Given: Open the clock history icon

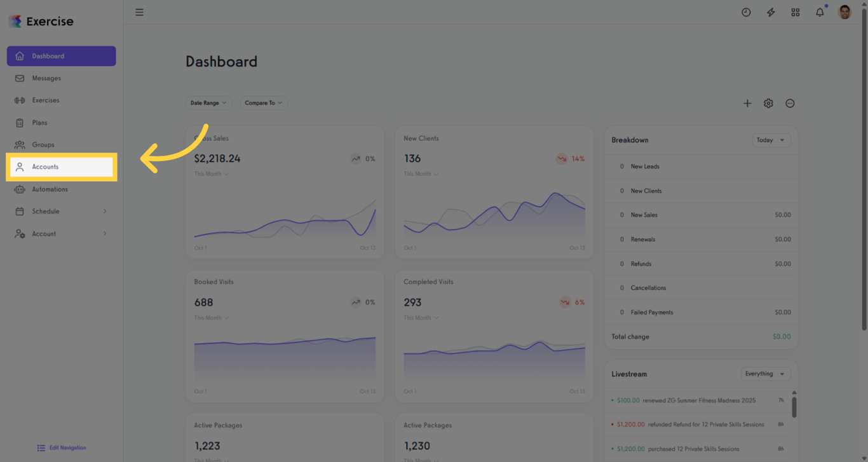Looking at the screenshot, I should [746, 12].
